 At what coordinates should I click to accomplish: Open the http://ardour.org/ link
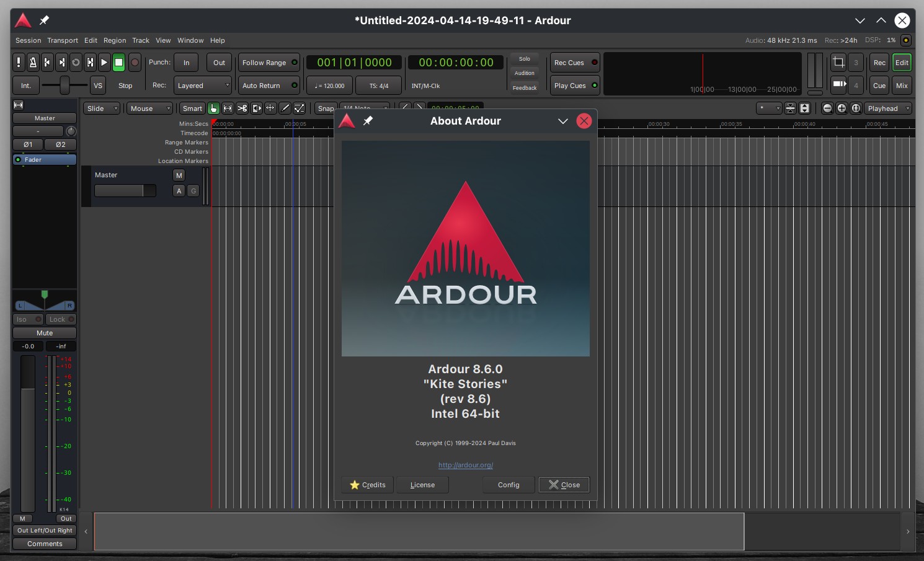(466, 465)
